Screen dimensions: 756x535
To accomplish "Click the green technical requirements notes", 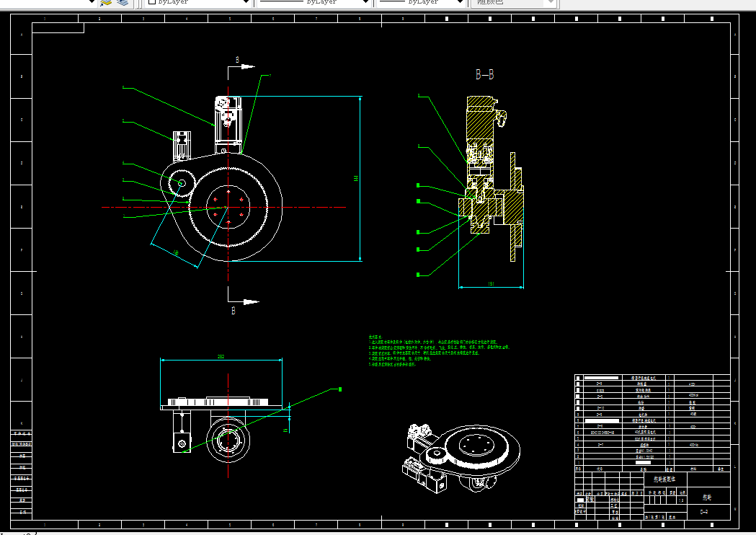I will [x=438, y=350].
